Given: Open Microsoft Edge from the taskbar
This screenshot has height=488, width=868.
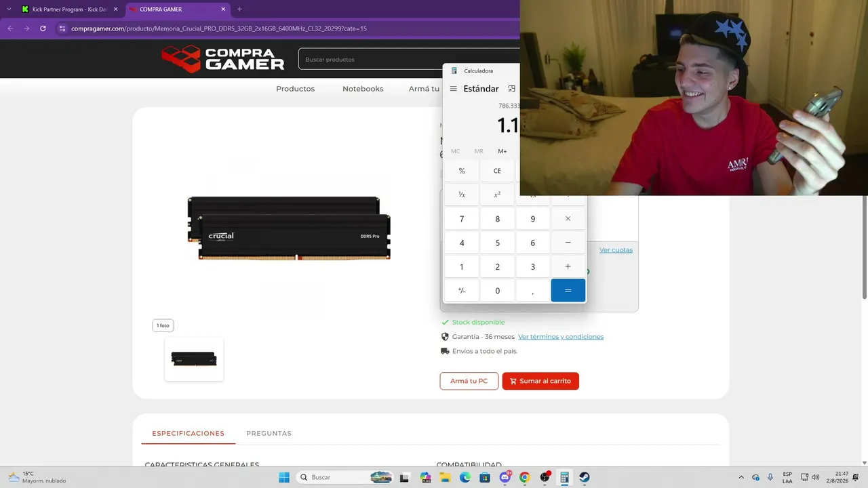Looking at the screenshot, I should [x=465, y=477].
